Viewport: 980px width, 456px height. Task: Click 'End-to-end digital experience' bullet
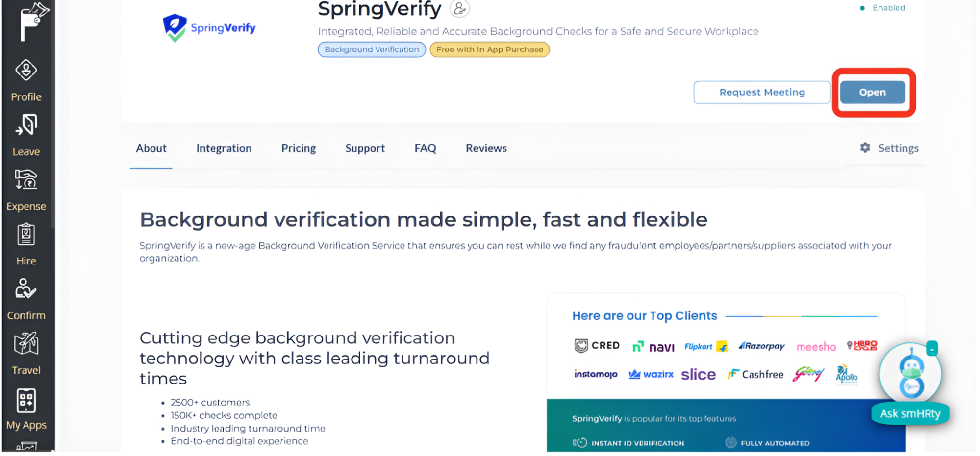239,441
